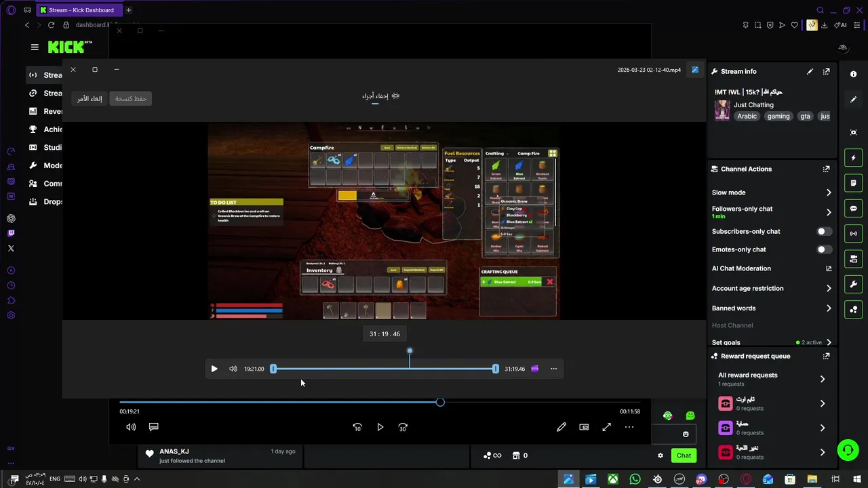Image resolution: width=868 pixels, height=488 pixels.
Task: Click the document icon in right rail
Action: [854, 183]
